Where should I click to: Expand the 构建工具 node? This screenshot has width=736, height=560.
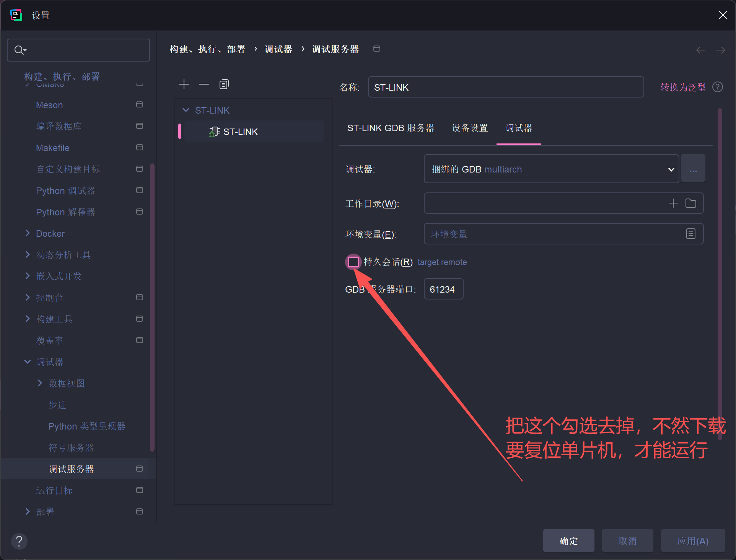28,319
